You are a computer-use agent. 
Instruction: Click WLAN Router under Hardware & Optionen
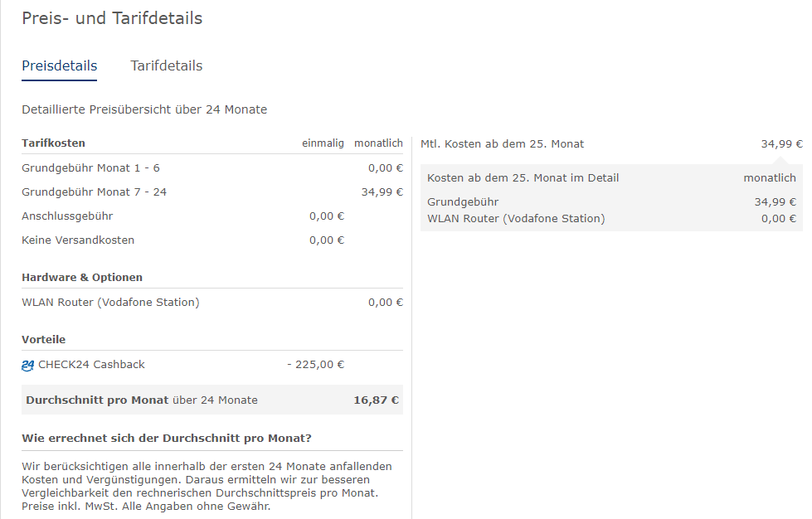pos(110,302)
